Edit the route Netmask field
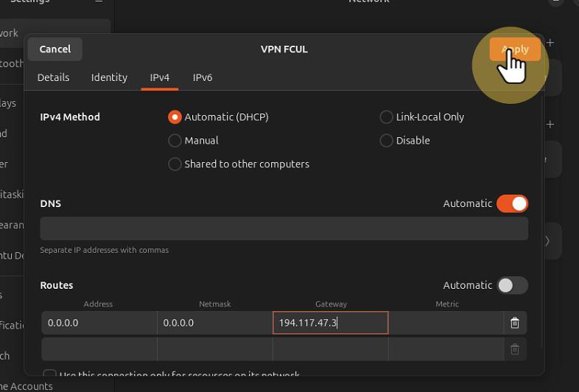The width and height of the screenshot is (579, 392). tap(214, 323)
